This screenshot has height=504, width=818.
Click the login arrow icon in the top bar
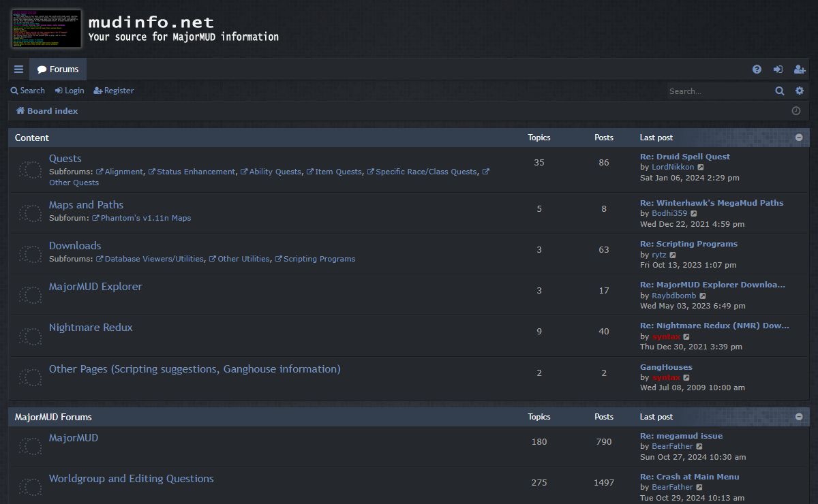[x=778, y=69]
